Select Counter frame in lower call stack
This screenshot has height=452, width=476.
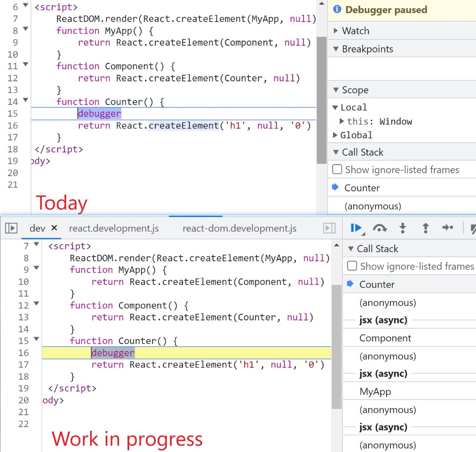pos(409,284)
